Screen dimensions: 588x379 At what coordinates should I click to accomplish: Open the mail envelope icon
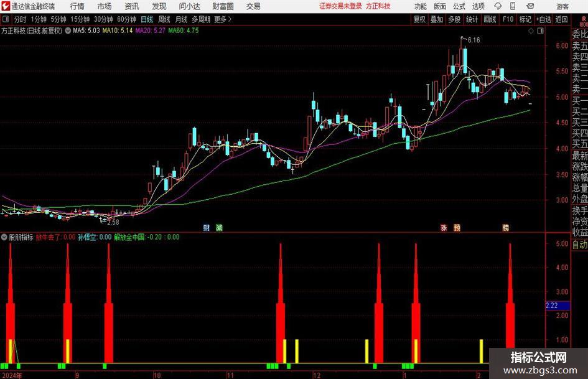point(530,6)
